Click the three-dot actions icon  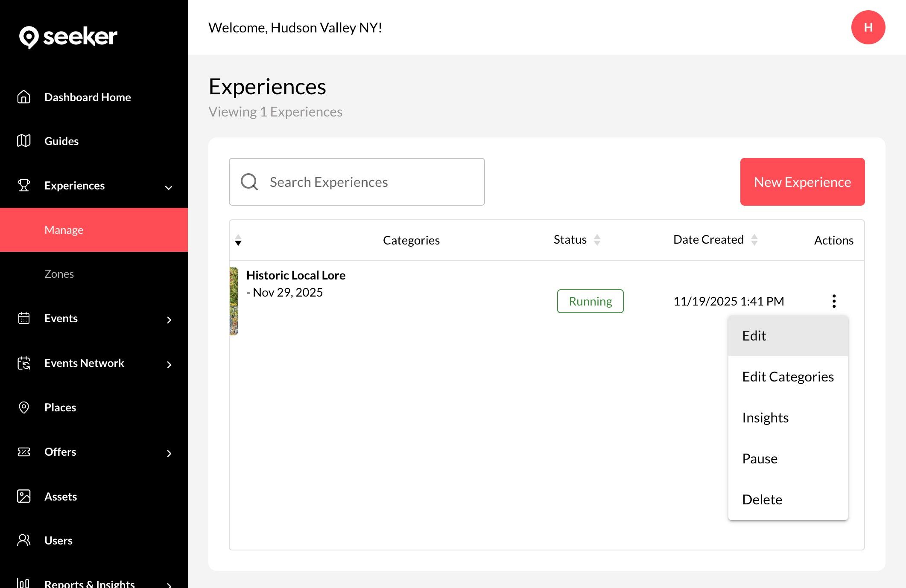pyautogui.click(x=833, y=301)
